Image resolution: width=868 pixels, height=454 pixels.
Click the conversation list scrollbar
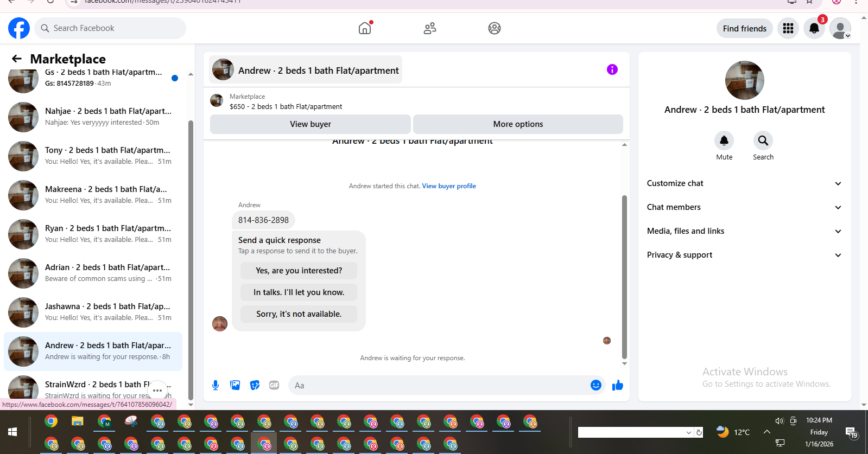[x=191, y=260]
